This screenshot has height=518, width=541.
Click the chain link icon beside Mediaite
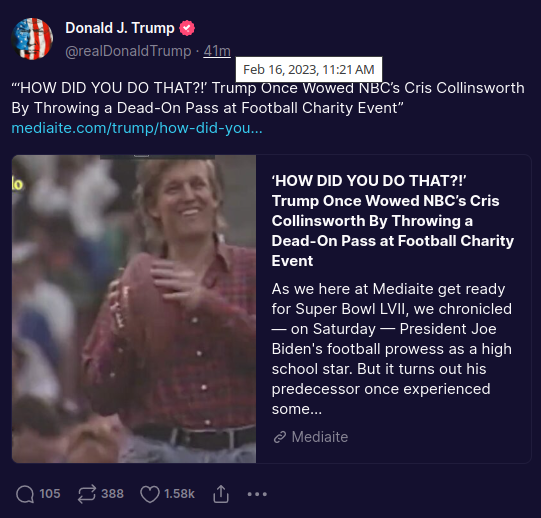pyautogui.click(x=280, y=437)
